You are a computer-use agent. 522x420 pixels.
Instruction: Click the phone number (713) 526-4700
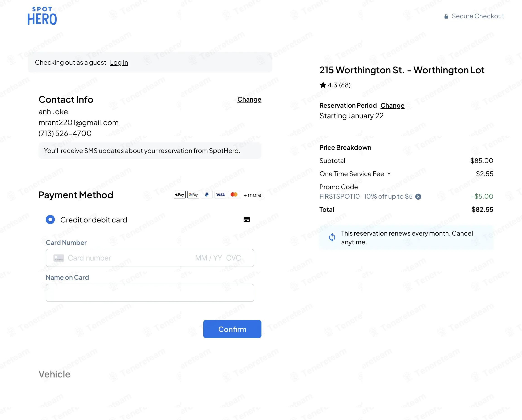point(65,133)
